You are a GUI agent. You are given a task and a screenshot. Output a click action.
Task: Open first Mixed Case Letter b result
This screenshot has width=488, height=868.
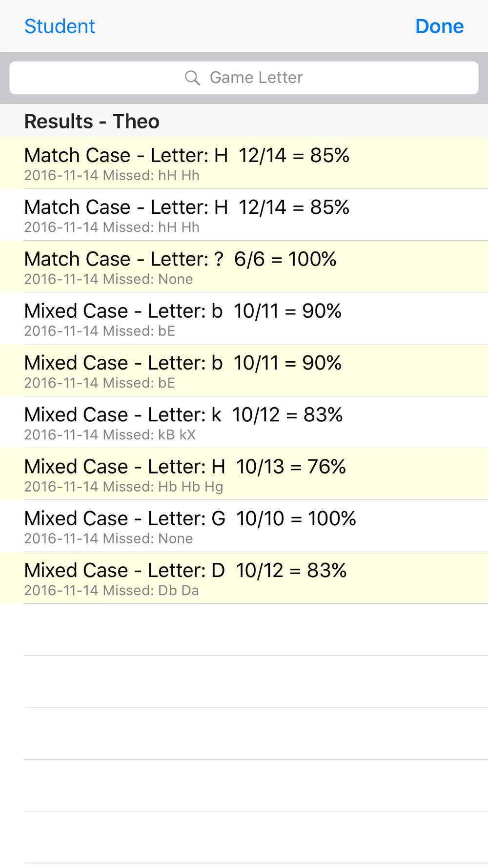click(244, 318)
